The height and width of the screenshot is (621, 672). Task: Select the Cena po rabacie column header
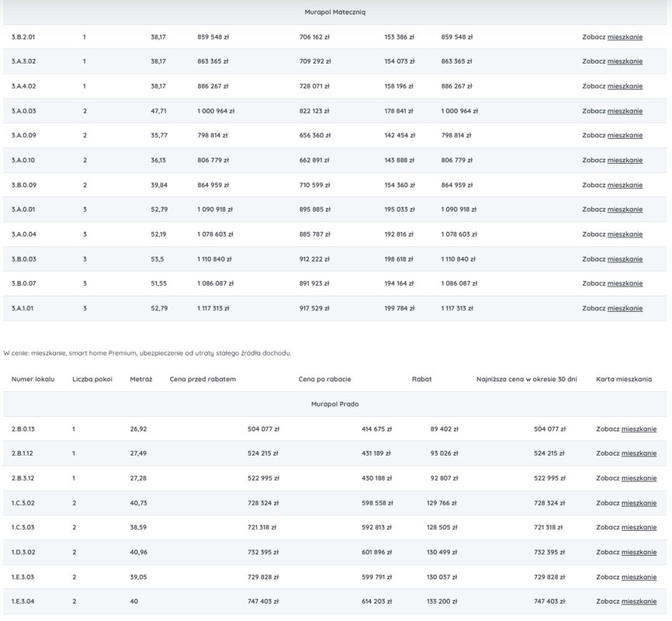pos(324,379)
